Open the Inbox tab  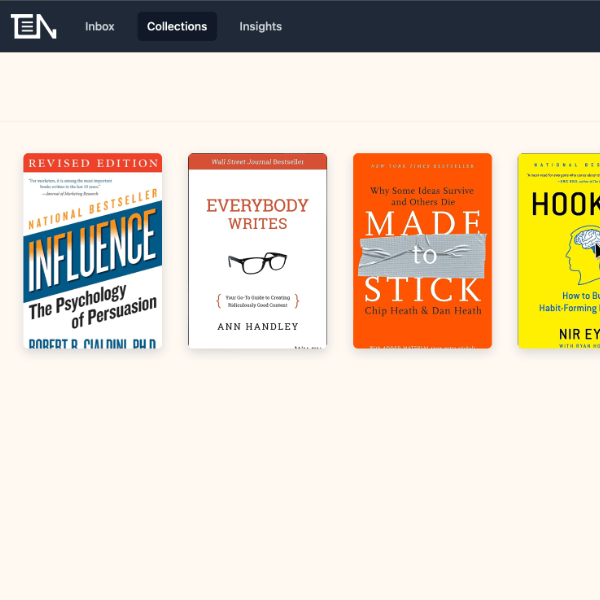coord(99,26)
